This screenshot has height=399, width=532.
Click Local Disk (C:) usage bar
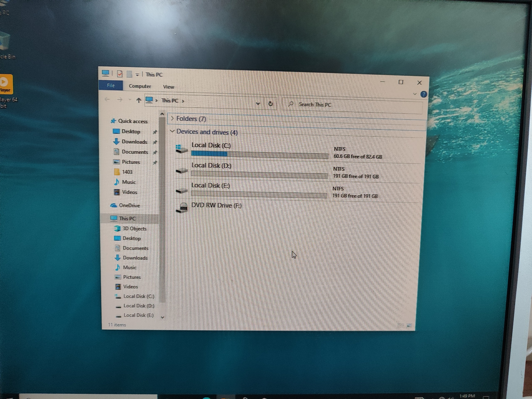click(x=260, y=155)
